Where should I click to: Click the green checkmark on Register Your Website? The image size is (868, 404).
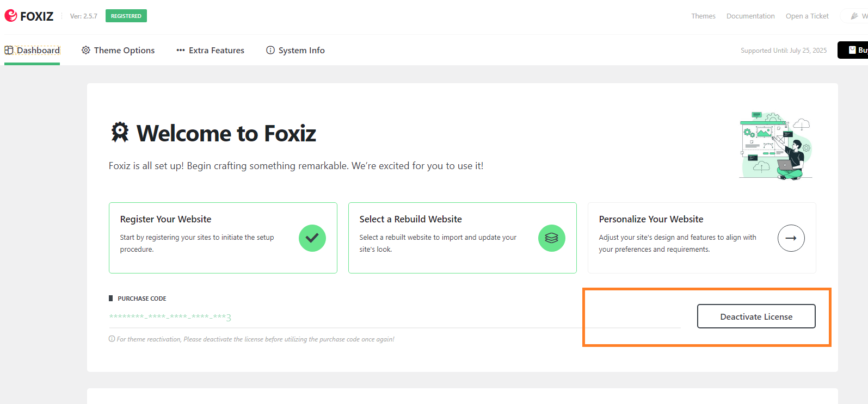pos(312,238)
